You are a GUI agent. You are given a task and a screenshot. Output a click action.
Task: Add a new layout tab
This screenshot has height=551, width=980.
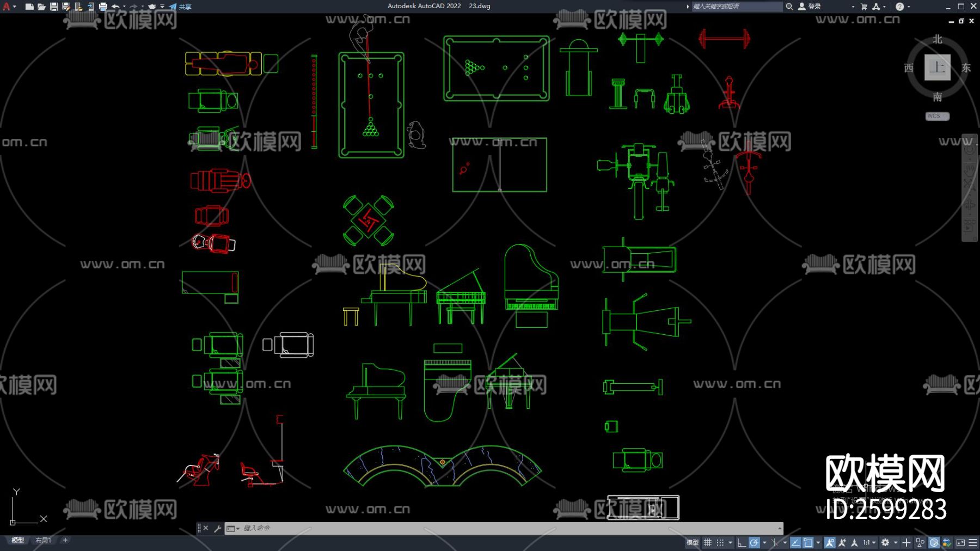[x=65, y=540]
